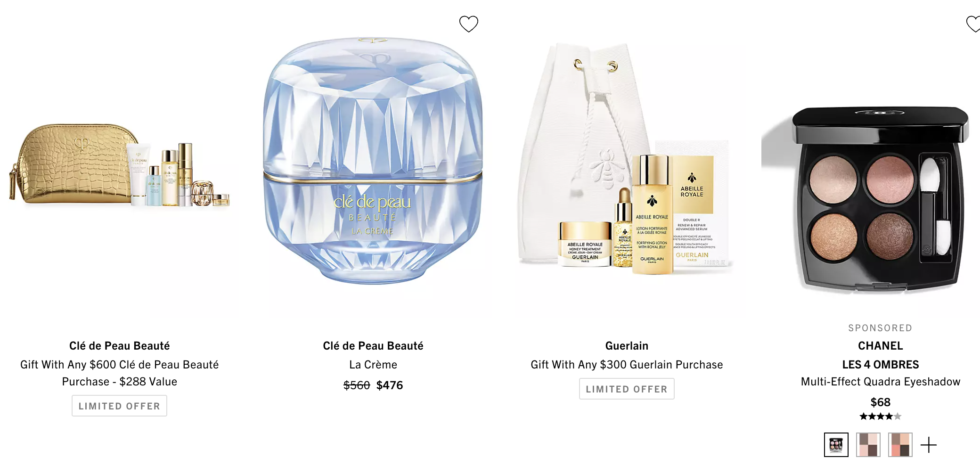Open Clé de Peau Beauté brand link above La Crème
980x474 pixels.
tap(373, 346)
